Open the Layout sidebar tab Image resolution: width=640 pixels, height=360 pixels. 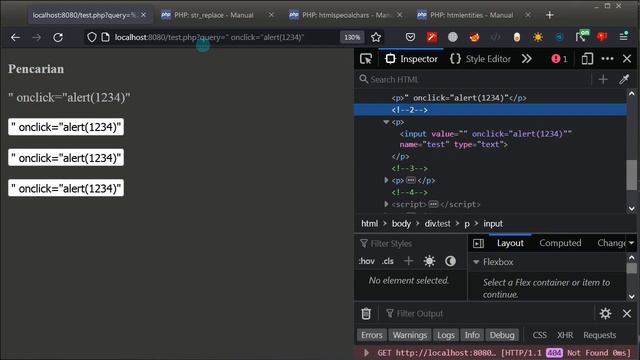[510, 243]
